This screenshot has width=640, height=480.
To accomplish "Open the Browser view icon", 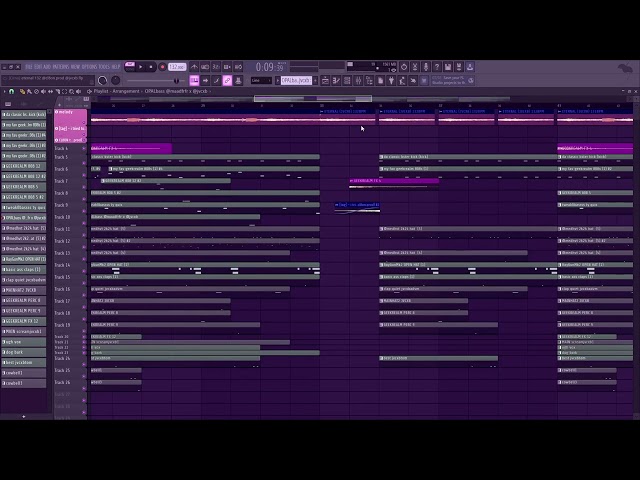I will coord(369,80).
